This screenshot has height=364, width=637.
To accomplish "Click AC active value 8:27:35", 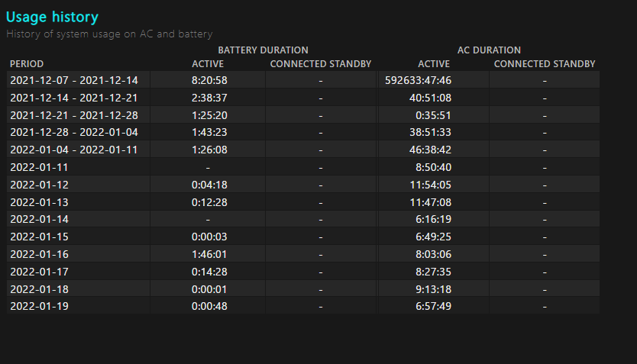I will [433, 272].
